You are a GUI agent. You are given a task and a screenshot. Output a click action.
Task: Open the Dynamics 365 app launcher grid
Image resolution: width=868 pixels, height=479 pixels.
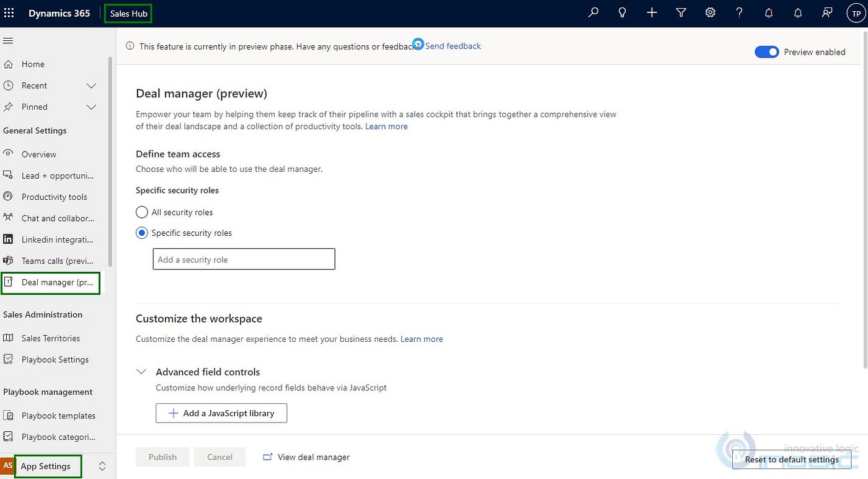pyautogui.click(x=9, y=13)
